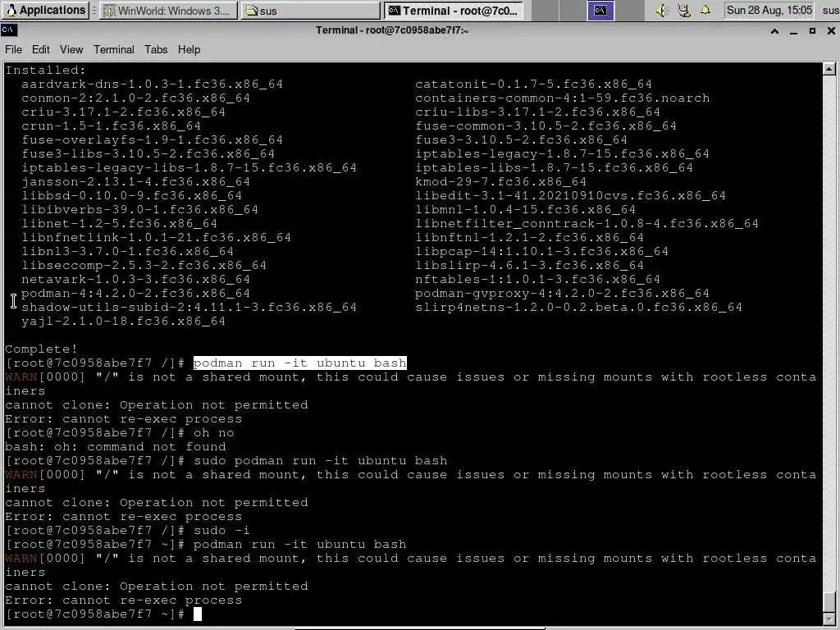This screenshot has width=840, height=630.
Task: Click 'netavark-1.0.3-3.fc36.x86_64' package name
Action: (135, 280)
